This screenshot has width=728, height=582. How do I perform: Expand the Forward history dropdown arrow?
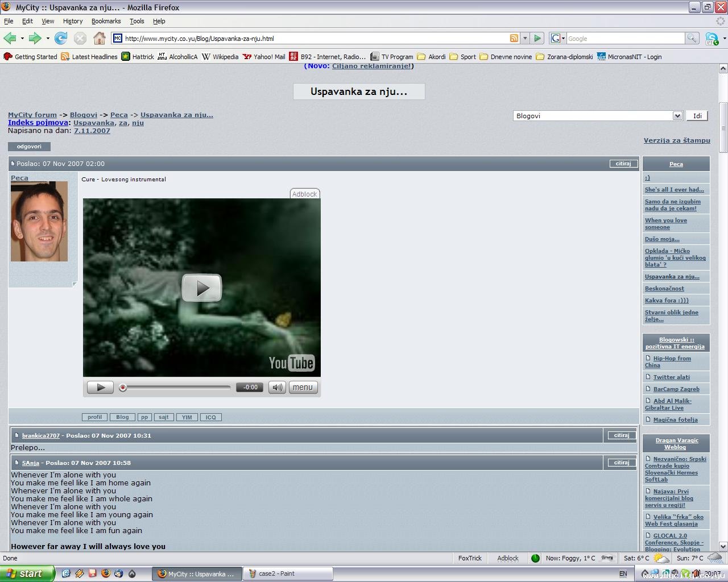(48, 38)
